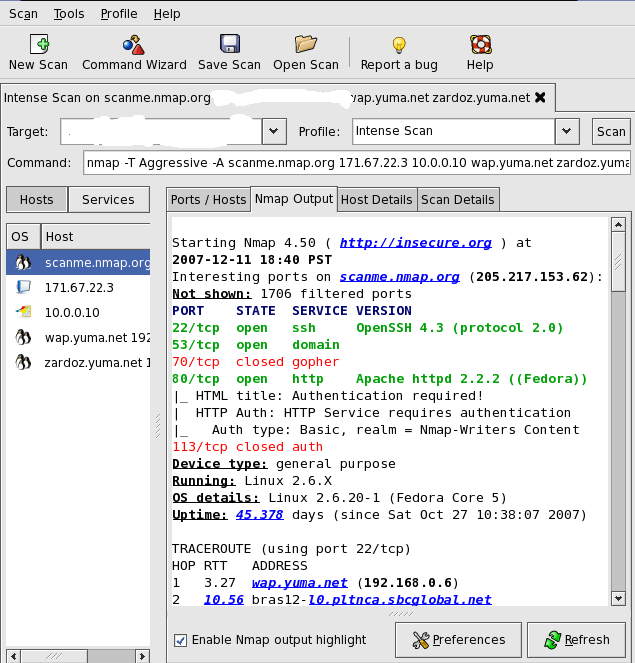The image size is (635, 663).
Task: Select the 10.0.0.10 host row
Action: point(78,312)
